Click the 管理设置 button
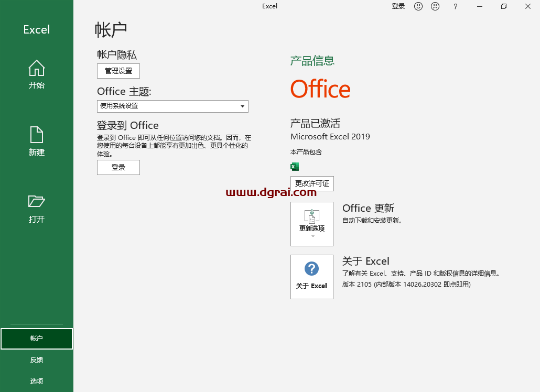 tap(118, 71)
